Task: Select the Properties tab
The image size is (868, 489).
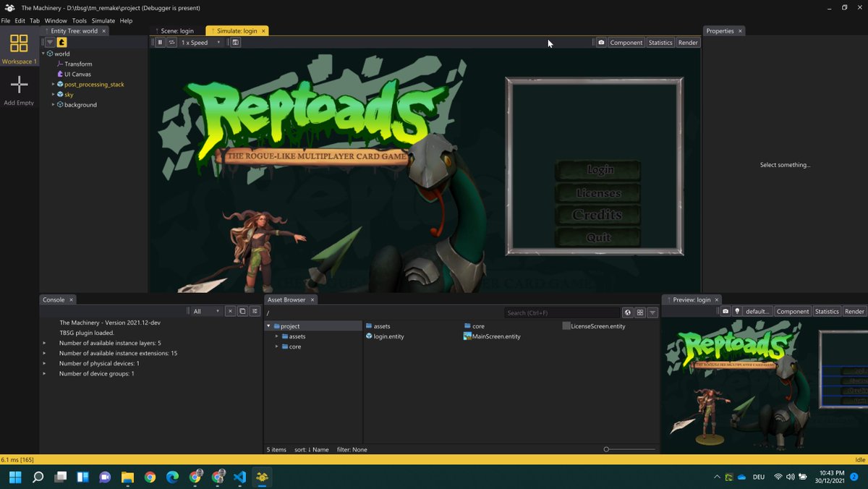Action: coord(720,31)
